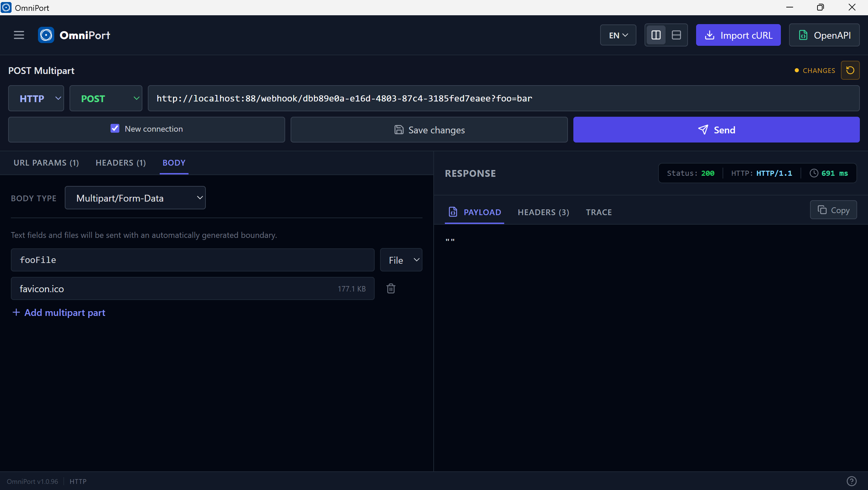
Task: Click the 691 ms response time
Action: pos(834,173)
